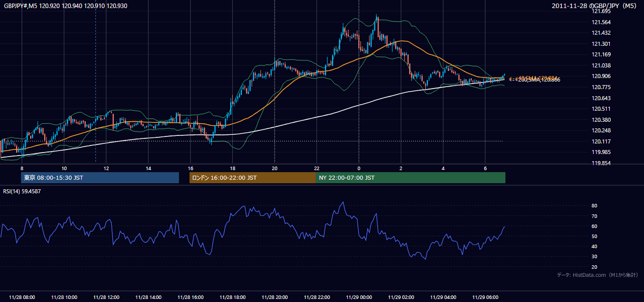Click price axis value 121.301
This screenshot has height=302, width=644.
(601, 44)
